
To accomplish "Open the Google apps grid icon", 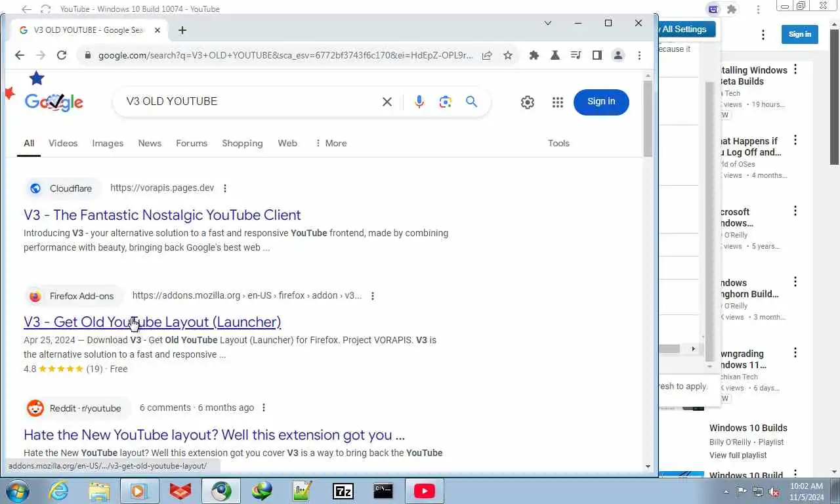I will (558, 102).
